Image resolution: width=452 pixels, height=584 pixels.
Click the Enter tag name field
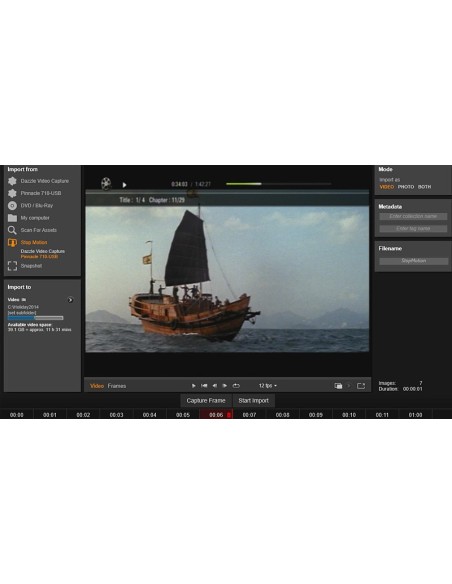(413, 228)
